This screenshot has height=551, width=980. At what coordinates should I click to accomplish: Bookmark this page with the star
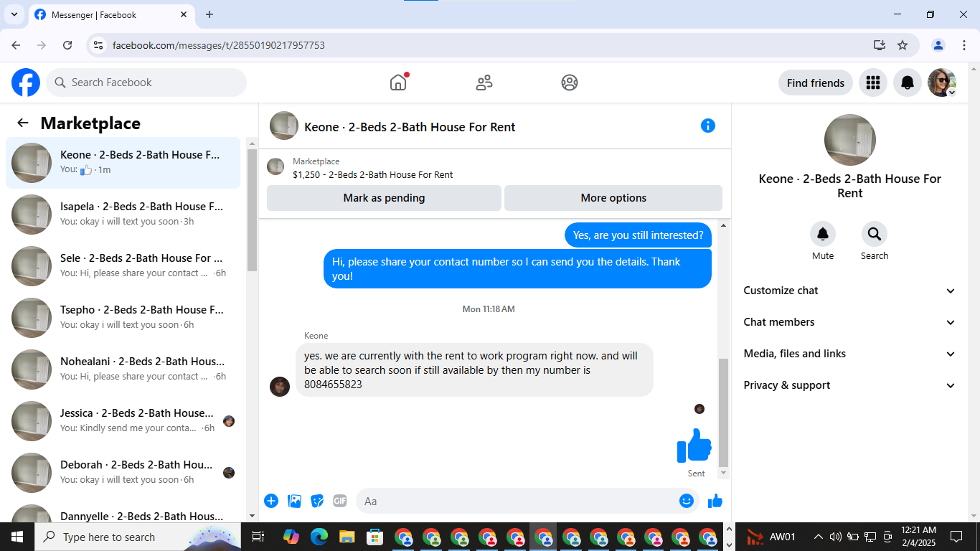click(903, 45)
